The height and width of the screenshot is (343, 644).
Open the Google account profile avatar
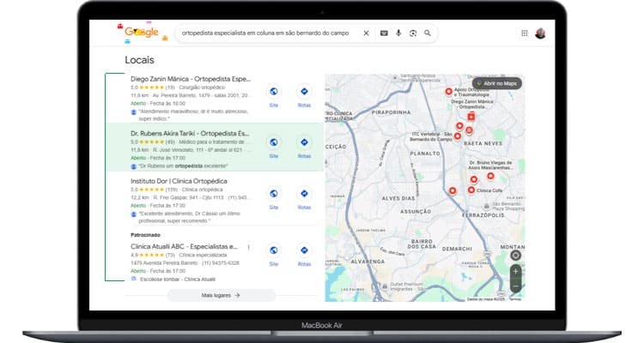point(540,33)
